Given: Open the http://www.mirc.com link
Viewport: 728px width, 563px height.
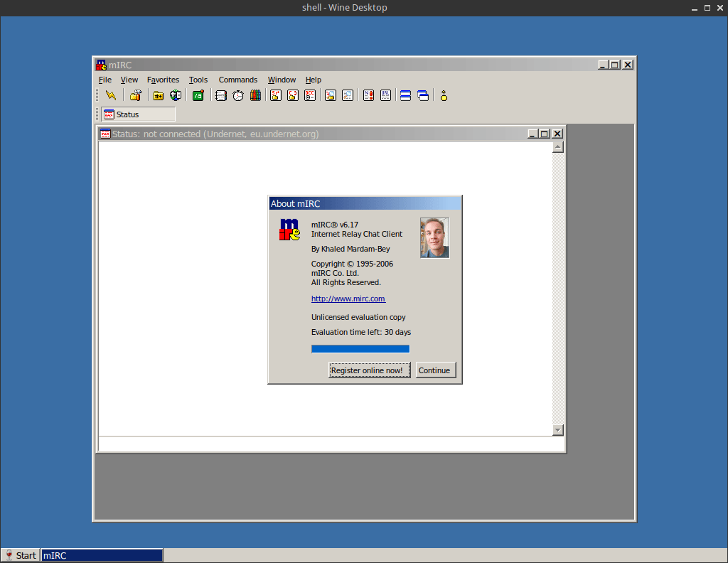Looking at the screenshot, I should pyautogui.click(x=348, y=299).
